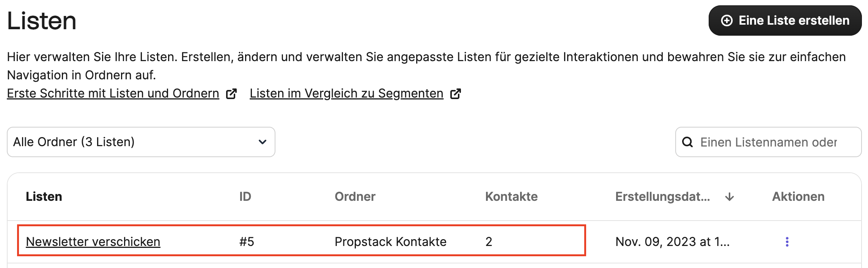Sort by the 'Erstellungsdat...' column header
This screenshot has width=868, height=268.
click(662, 197)
